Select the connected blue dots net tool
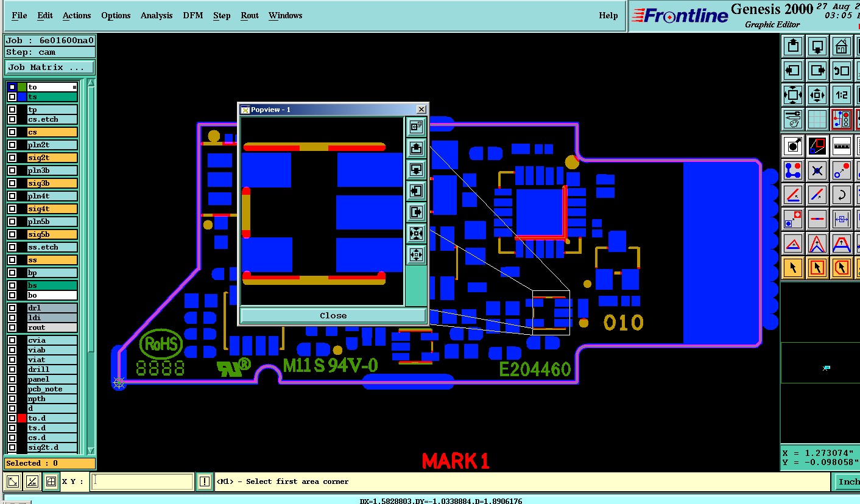 [x=793, y=170]
